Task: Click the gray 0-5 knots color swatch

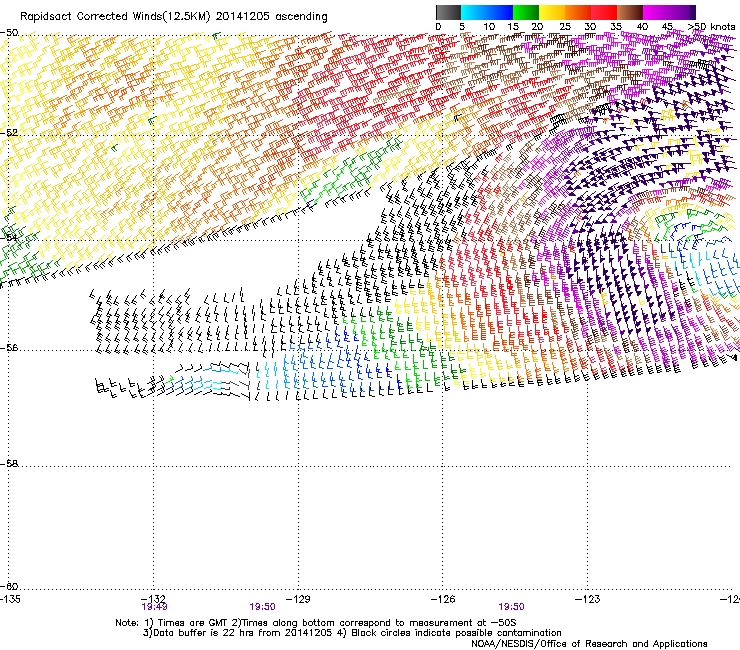Action: 448,12
